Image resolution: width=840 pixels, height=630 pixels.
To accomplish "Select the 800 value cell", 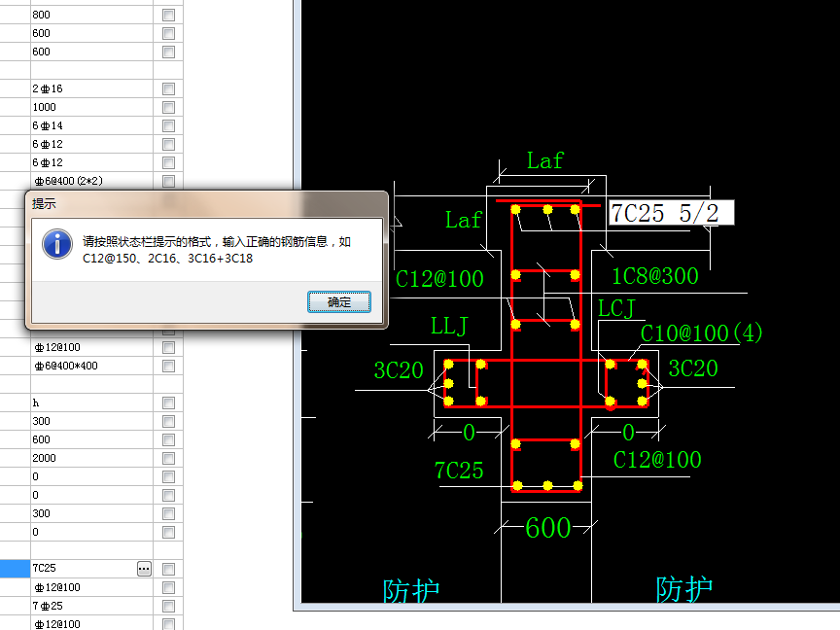I will coord(91,15).
